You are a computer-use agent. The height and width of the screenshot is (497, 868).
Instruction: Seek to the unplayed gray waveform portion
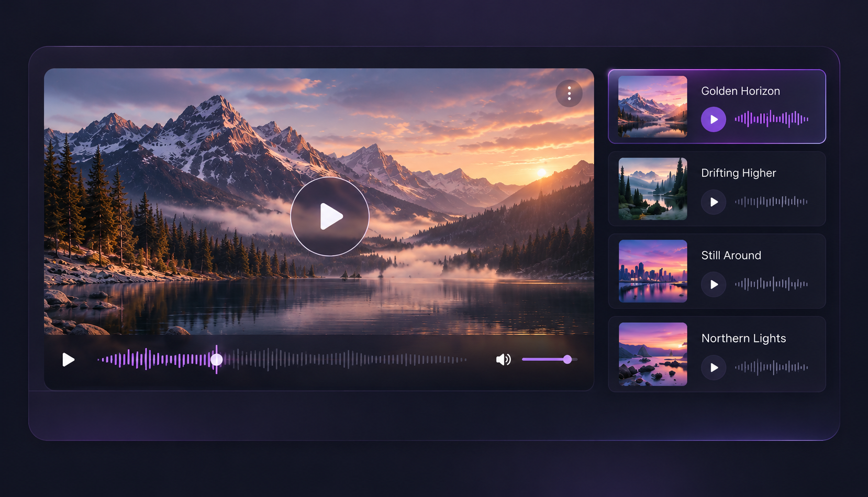tap(346, 359)
